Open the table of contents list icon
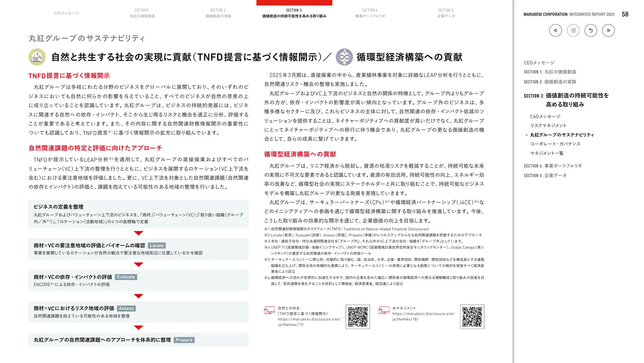 pyautogui.click(x=573, y=30)
